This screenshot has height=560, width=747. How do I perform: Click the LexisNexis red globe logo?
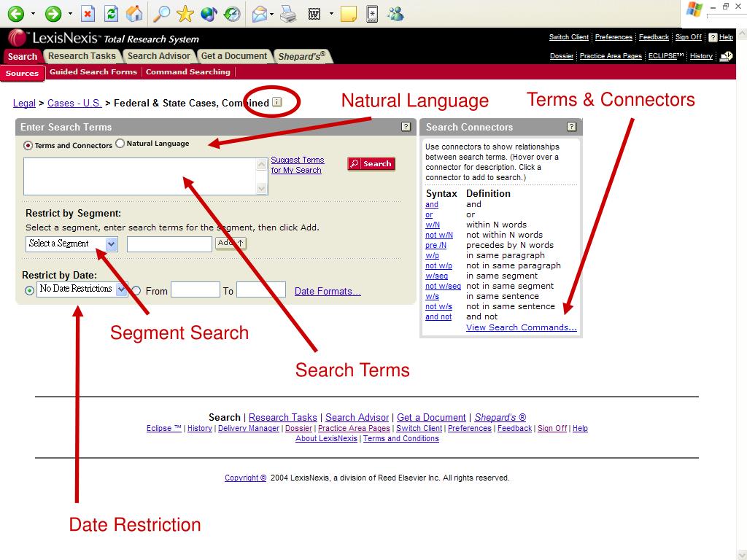(x=17, y=38)
